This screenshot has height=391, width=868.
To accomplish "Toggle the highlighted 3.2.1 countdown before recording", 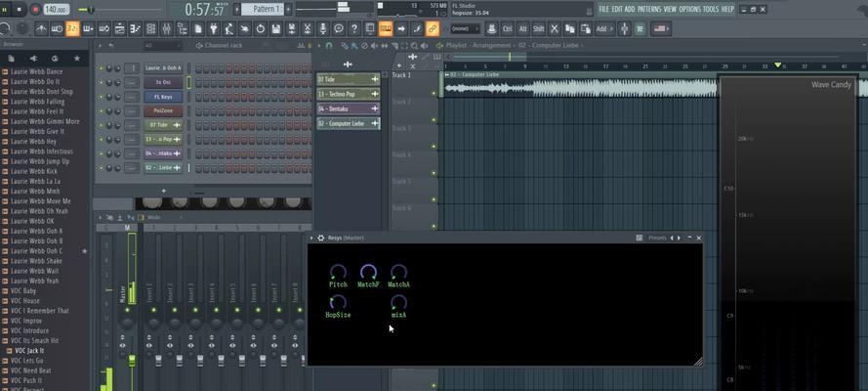I will (x=72, y=28).
